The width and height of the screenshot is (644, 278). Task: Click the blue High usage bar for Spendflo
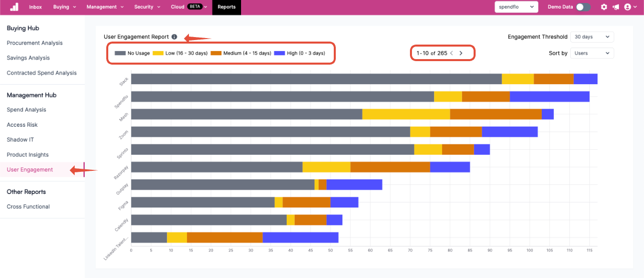549,97
